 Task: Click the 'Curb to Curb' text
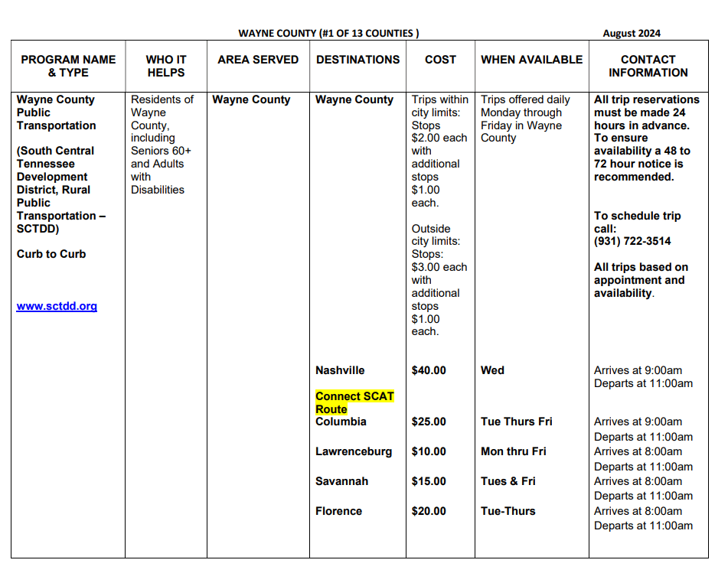51,254
